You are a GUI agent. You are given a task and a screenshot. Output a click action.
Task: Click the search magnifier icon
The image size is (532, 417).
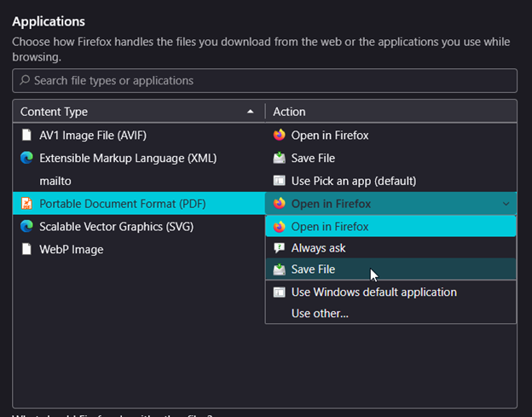tap(25, 80)
